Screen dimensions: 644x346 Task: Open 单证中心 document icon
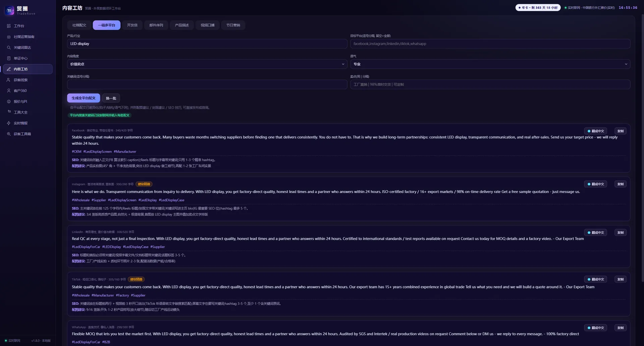pyautogui.click(x=9, y=58)
